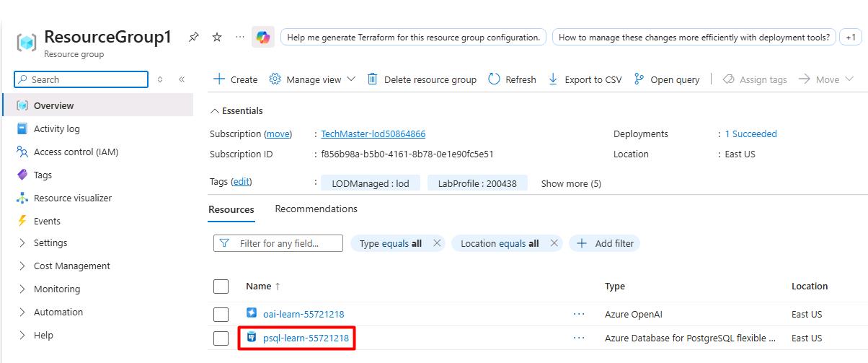868x363 pixels.
Task: Click the Refresh icon in toolbar
Action: click(494, 79)
